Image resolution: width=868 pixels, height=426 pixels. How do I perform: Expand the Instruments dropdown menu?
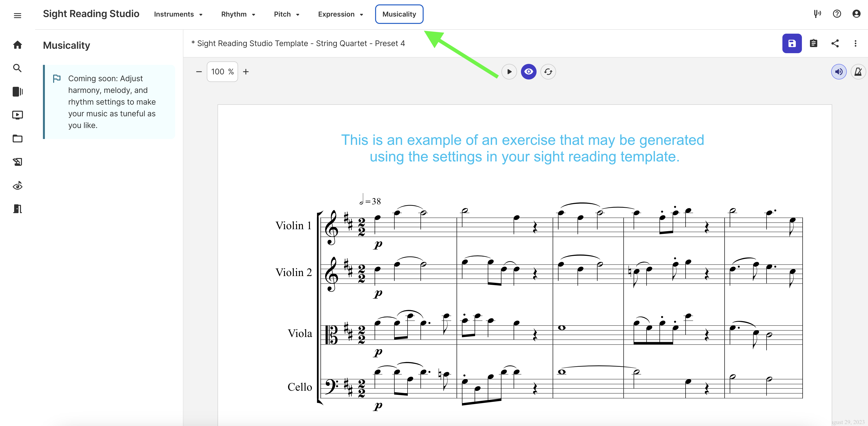[x=178, y=14]
